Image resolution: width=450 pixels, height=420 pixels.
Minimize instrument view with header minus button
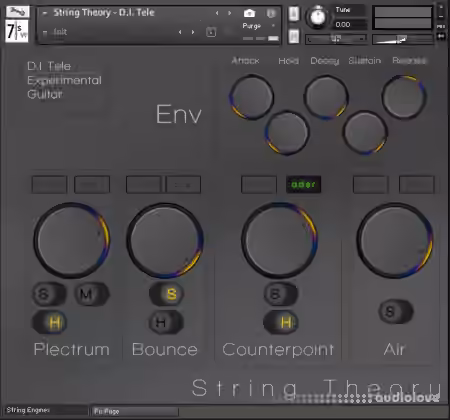[441, 17]
